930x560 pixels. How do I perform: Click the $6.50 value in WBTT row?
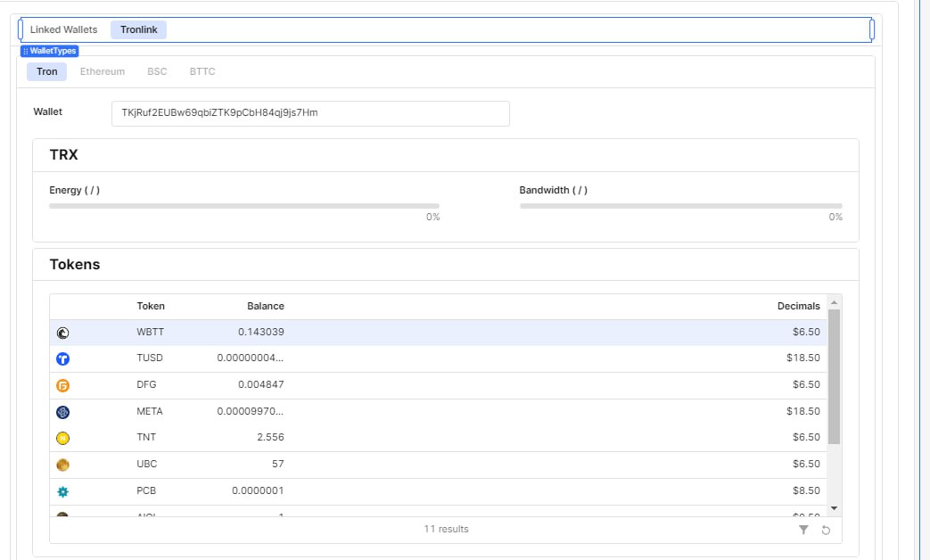807,333
